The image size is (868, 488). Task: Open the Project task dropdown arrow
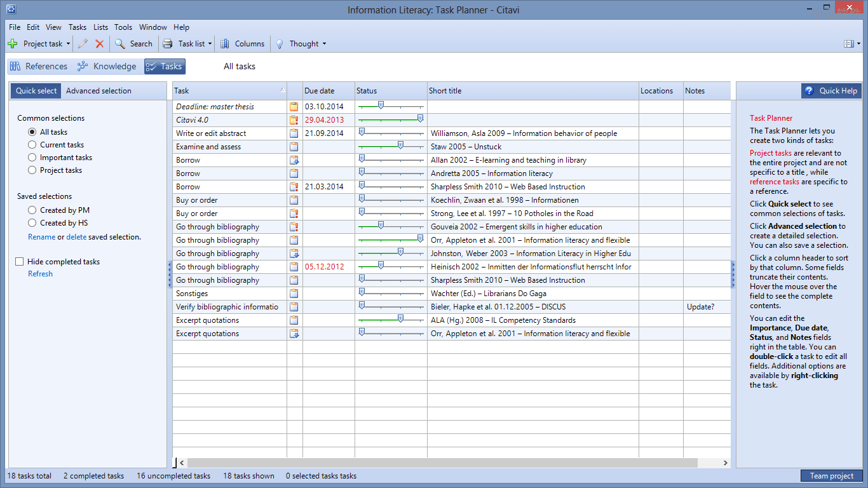[x=69, y=44]
